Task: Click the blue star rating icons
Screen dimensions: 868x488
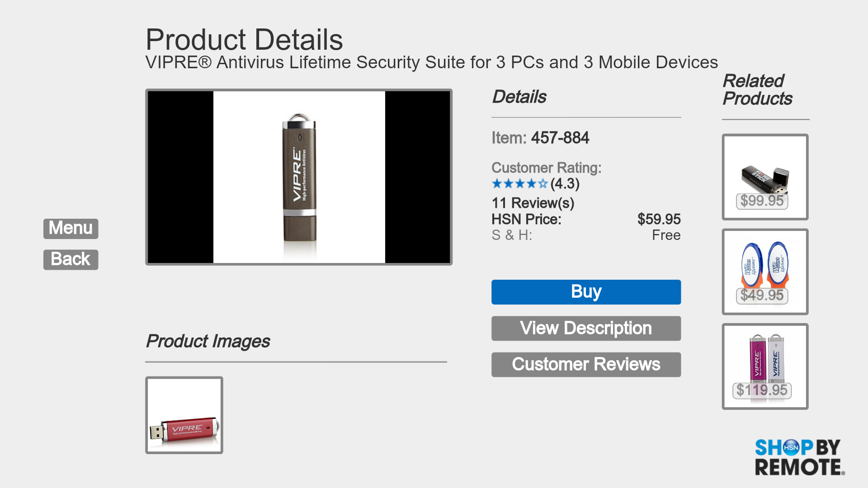Action: click(519, 184)
